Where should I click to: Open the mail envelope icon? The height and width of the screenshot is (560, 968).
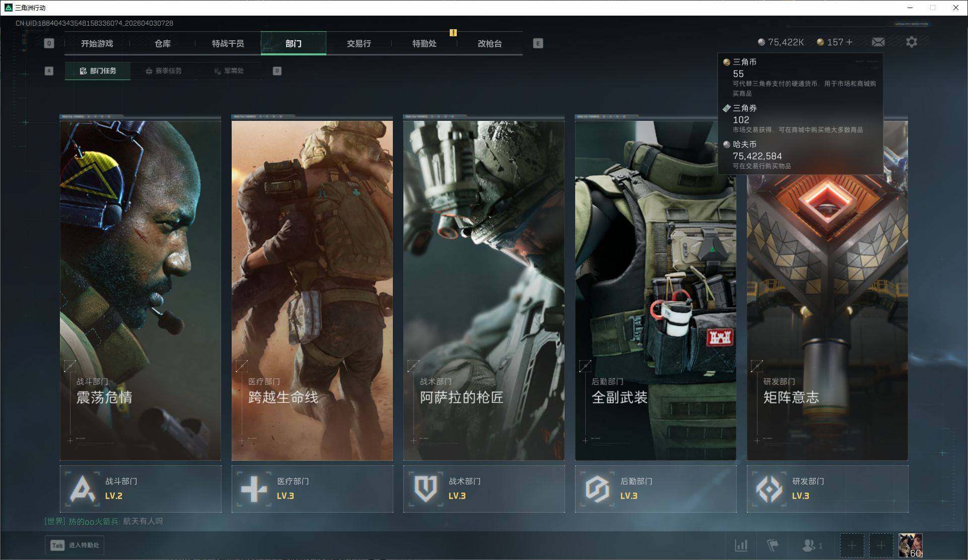pos(878,42)
